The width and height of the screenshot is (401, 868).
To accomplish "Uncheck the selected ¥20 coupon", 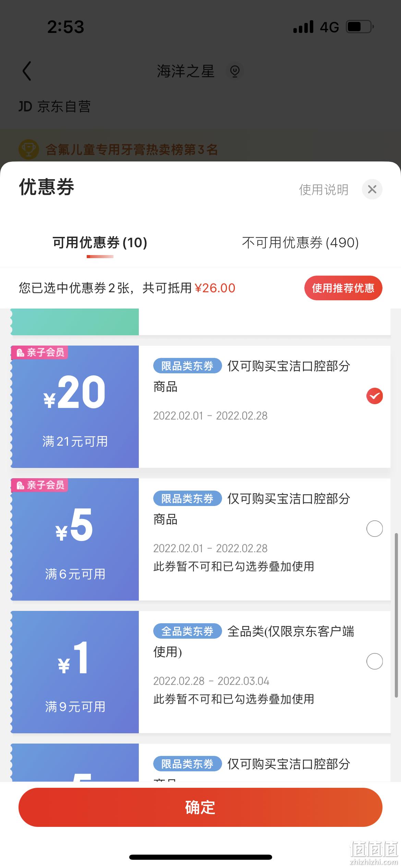I will click(375, 396).
